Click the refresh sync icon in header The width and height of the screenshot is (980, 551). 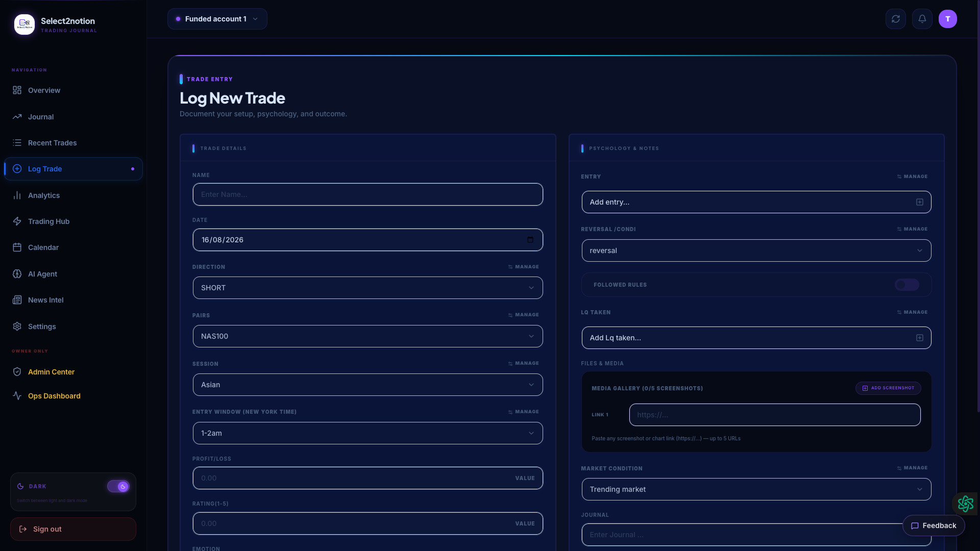[x=895, y=19]
